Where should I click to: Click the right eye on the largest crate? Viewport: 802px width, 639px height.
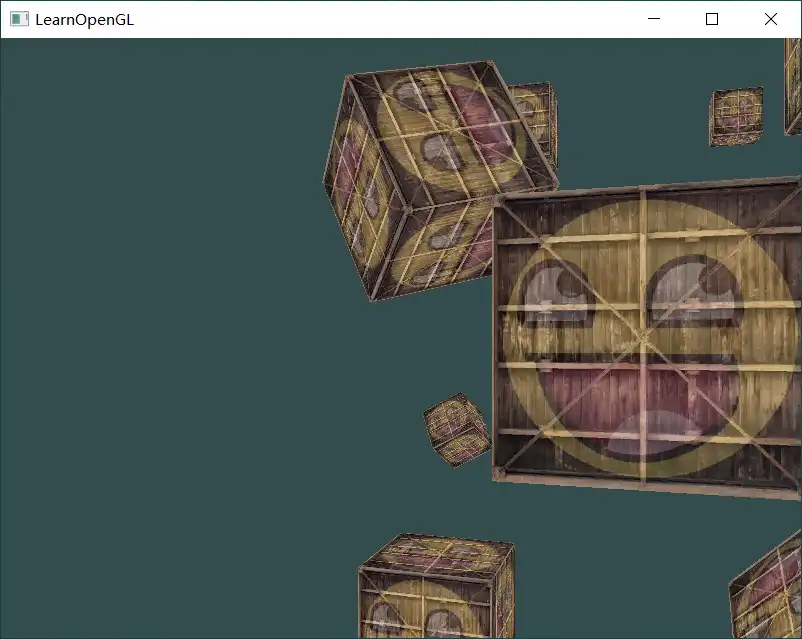[692, 286]
